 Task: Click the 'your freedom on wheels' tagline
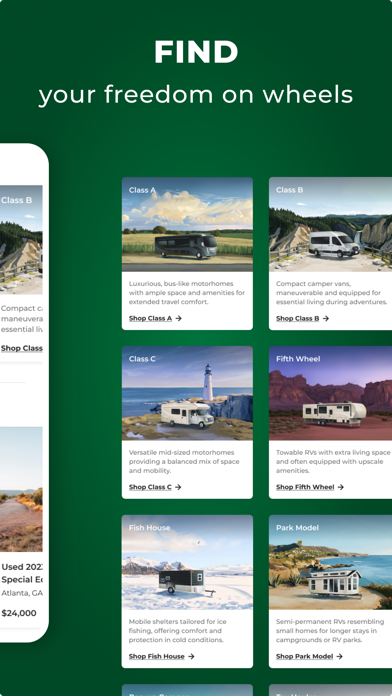coord(196,95)
